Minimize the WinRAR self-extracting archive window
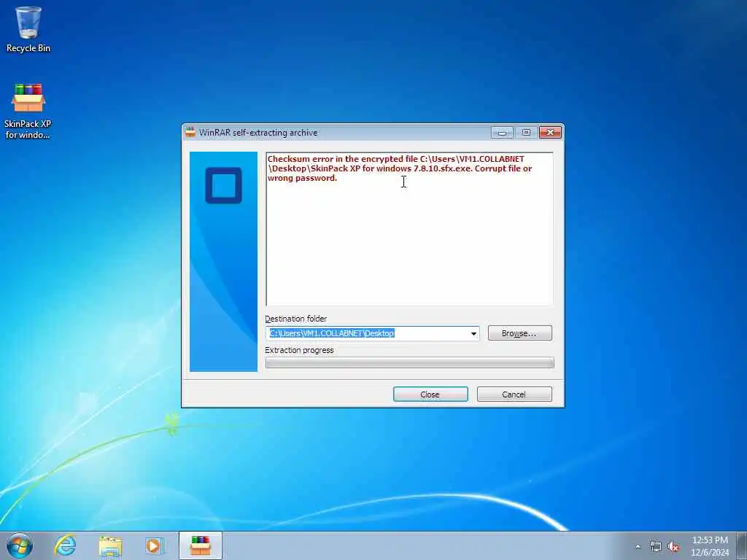747x560 pixels. [x=502, y=133]
